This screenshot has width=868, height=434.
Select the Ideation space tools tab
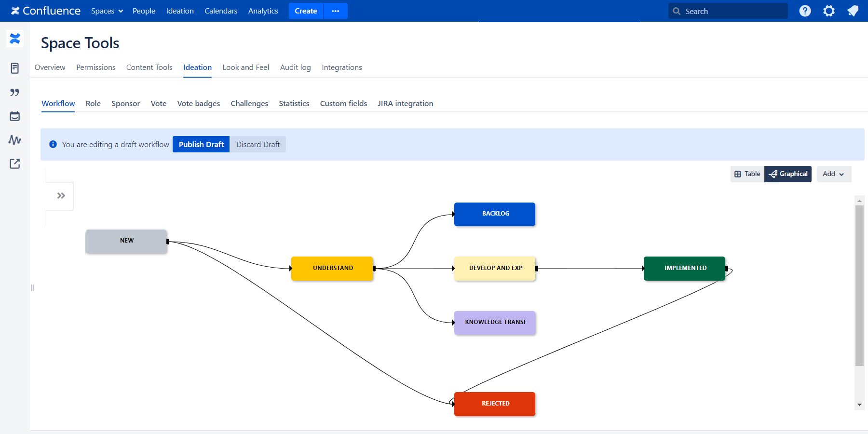197,68
